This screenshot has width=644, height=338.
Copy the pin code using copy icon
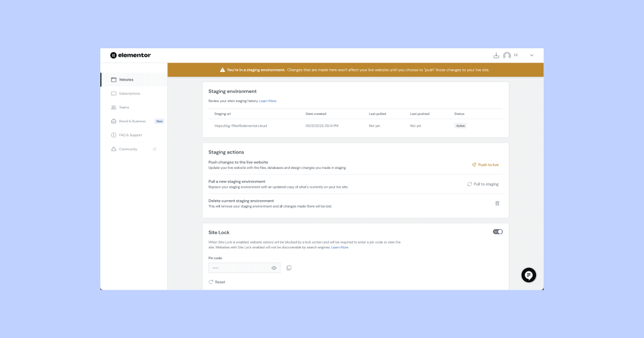[x=289, y=267]
